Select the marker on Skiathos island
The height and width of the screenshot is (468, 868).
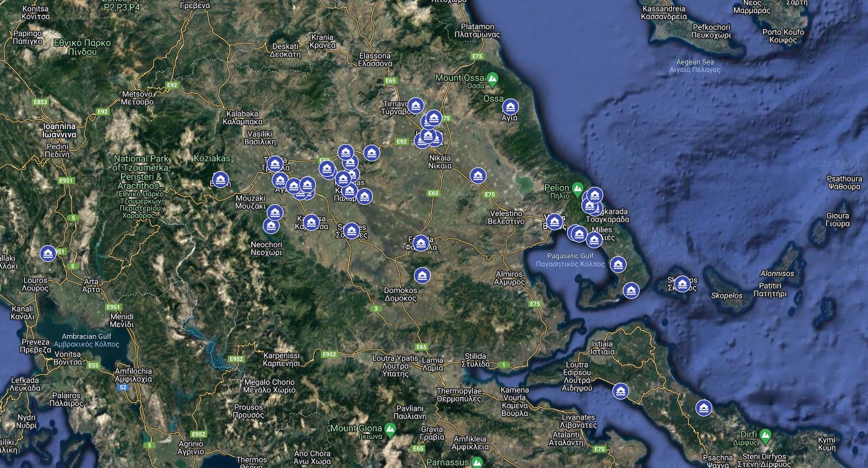tap(682, 282)
